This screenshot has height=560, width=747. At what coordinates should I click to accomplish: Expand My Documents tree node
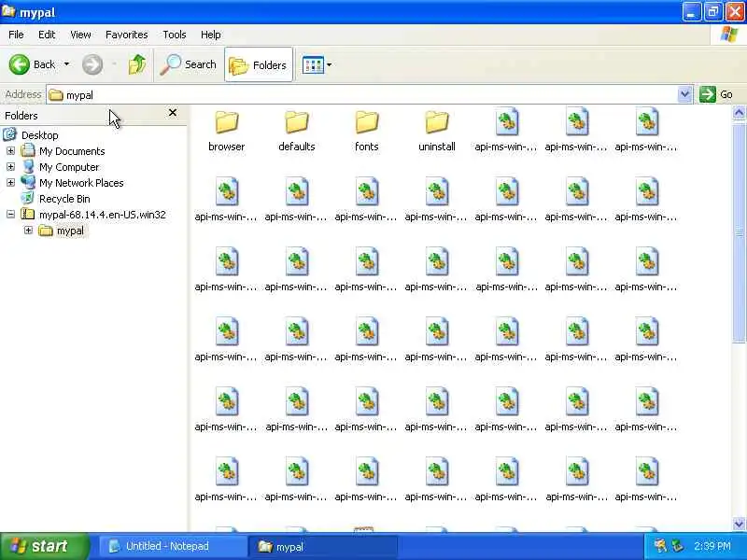(10, 151)
